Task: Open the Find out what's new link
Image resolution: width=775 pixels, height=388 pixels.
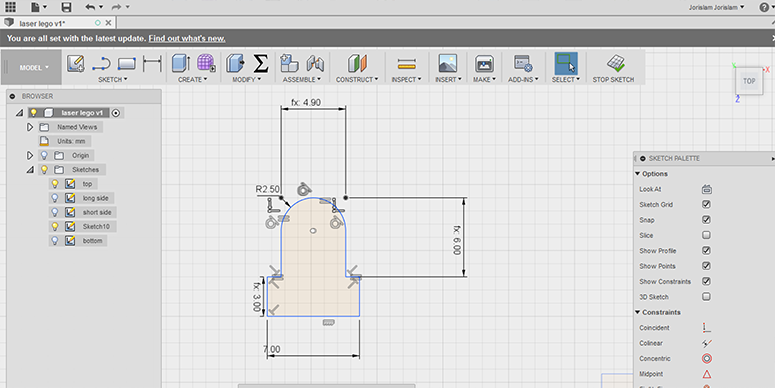Action: pyautogui.click(x=187, y=39)
